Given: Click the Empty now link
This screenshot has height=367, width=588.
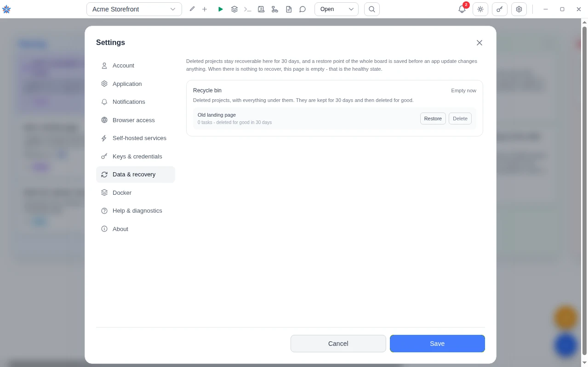Looking at the screenshot, I should pos(463,90).
